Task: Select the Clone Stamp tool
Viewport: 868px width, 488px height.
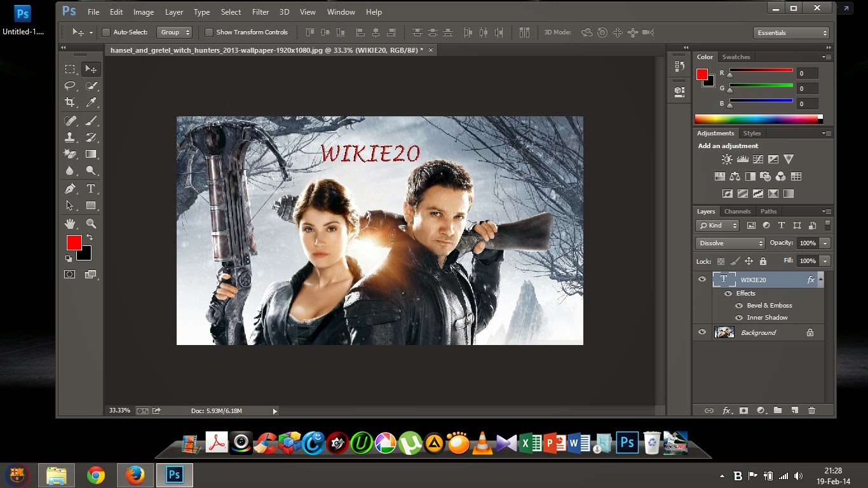Action: point(70,137)
